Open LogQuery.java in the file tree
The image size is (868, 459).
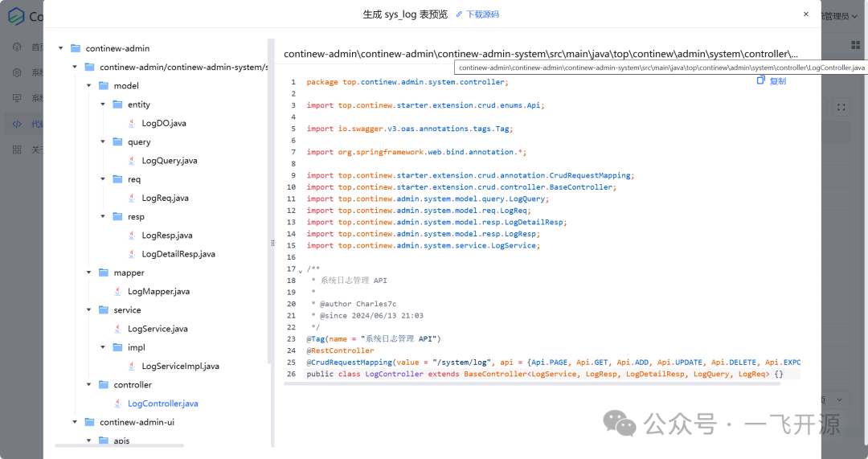pos(169,161)
